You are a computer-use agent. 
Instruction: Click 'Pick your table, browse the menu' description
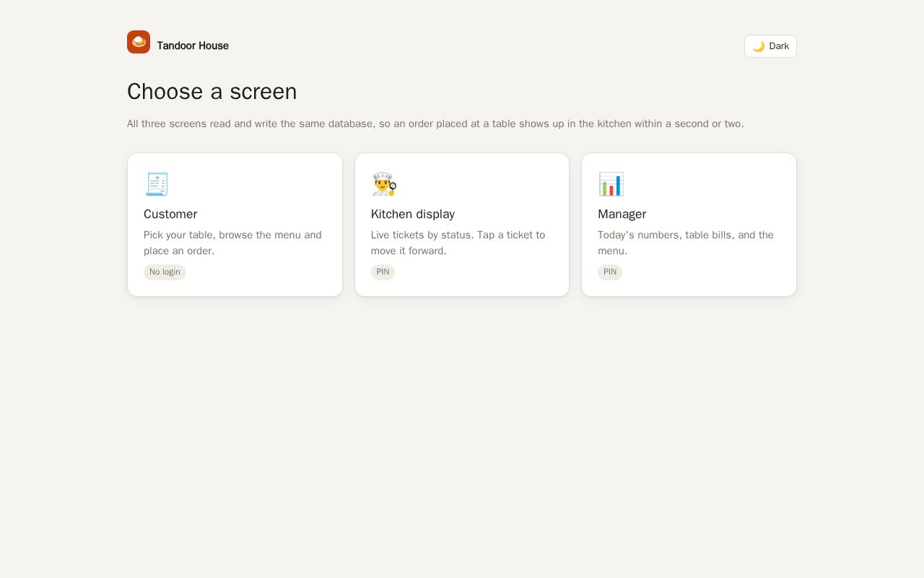coord(232,243)
